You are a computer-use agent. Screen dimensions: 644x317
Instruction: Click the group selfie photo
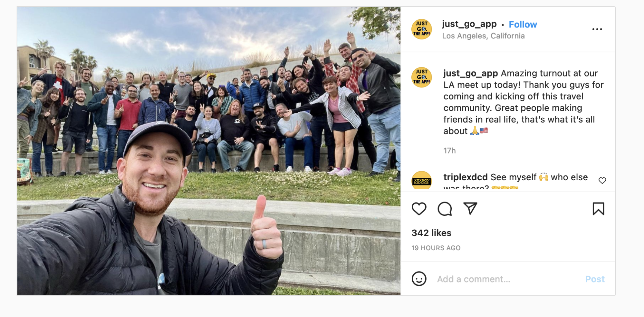click(209, 151)
